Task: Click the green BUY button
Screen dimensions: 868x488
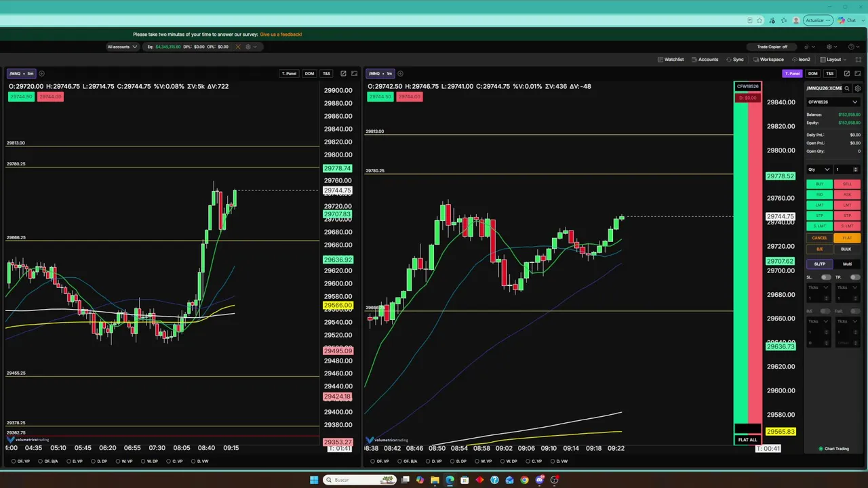Action: pyautogui.click(x=819, y=184)
